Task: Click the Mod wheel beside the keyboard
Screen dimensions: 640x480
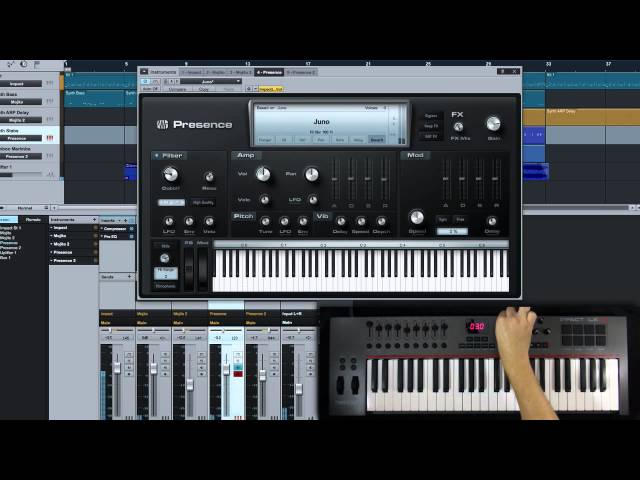Action: (x=203, y=269)
